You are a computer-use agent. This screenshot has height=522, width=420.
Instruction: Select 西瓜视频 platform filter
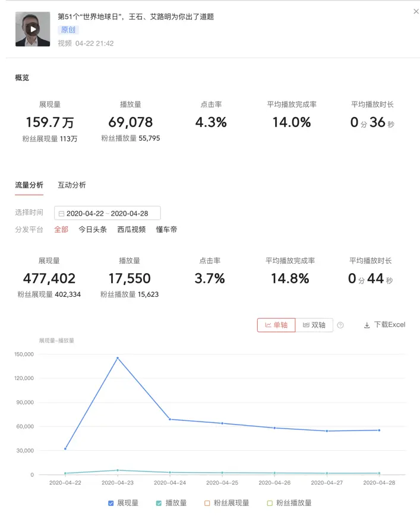click(x=131, y=229)
